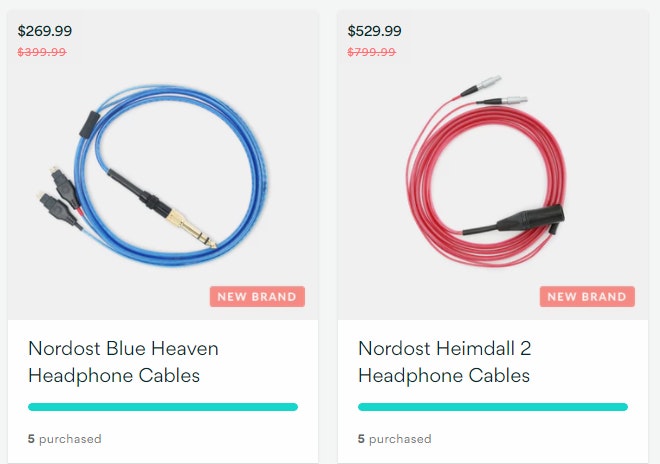
Task: Click the gold quarter-inch plug on blue cable
Action: [191, 228]
